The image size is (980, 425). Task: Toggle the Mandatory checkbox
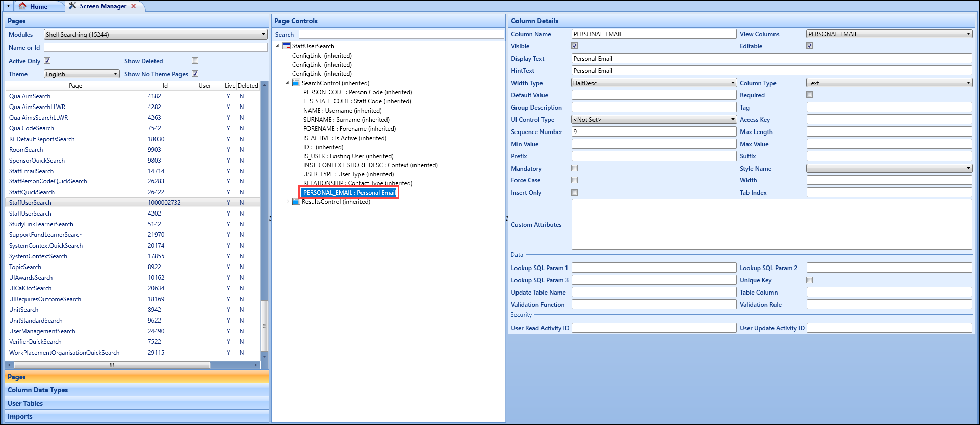point(575,168)
